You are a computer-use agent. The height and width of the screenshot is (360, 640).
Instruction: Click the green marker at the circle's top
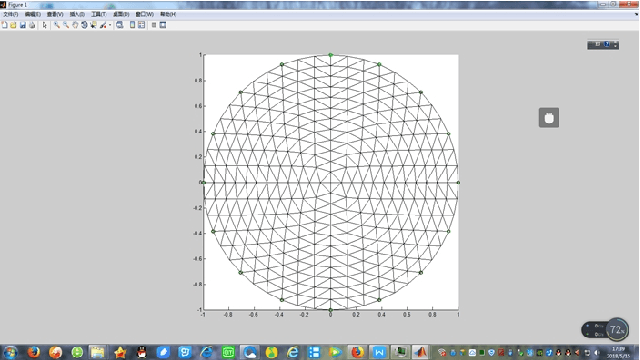331,55
